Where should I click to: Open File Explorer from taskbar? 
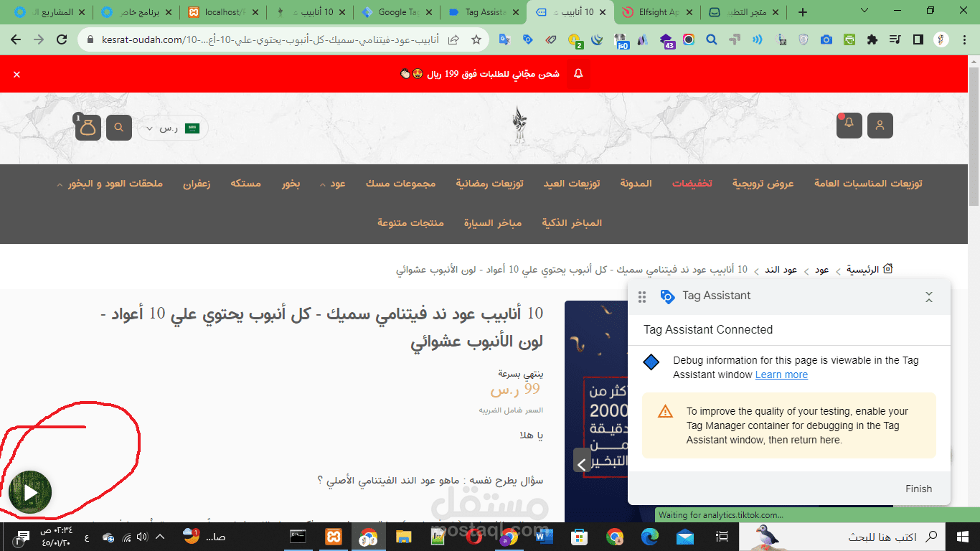pos(403,537)
